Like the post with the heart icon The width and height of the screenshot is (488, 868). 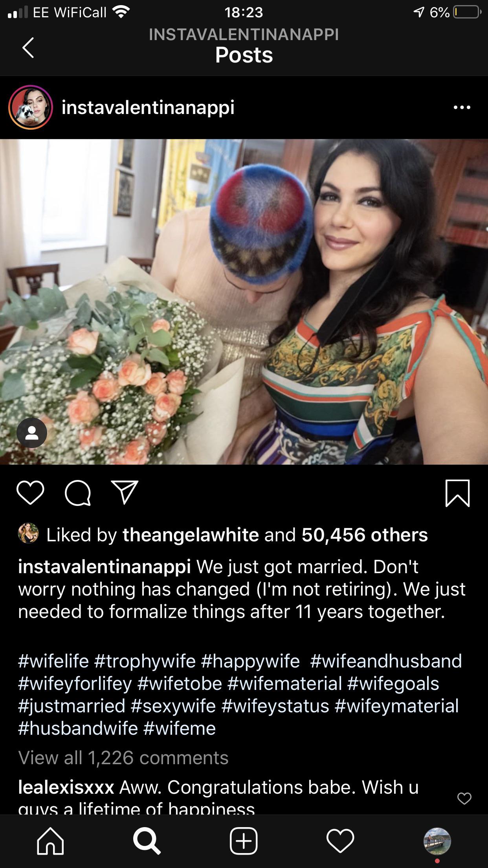pos(30,493)
